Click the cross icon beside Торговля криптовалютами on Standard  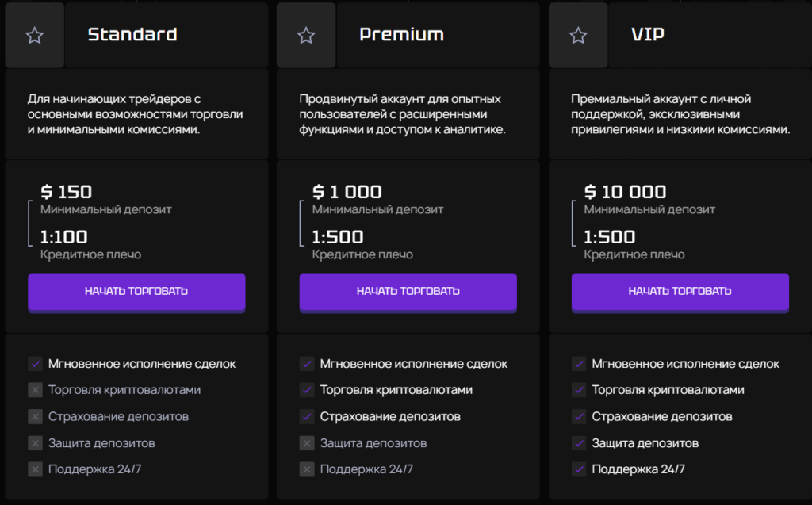[36, 390]
